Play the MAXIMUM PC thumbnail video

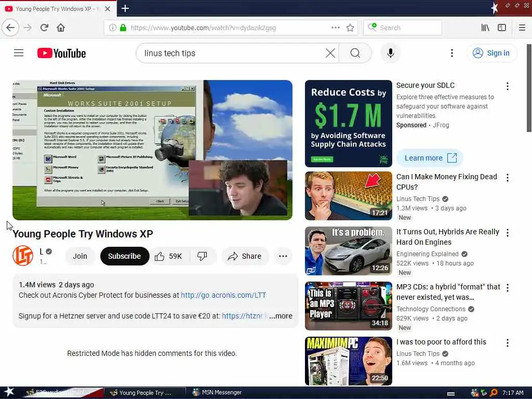tap(349, 361)
